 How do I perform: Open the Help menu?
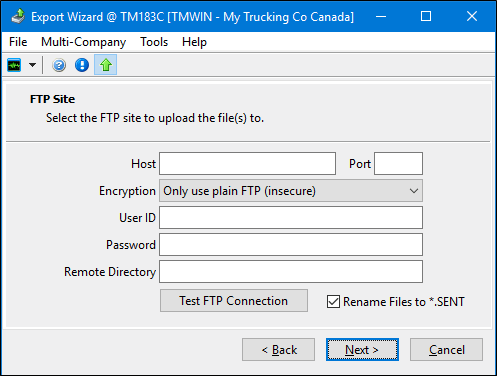[x=194, y=42]
